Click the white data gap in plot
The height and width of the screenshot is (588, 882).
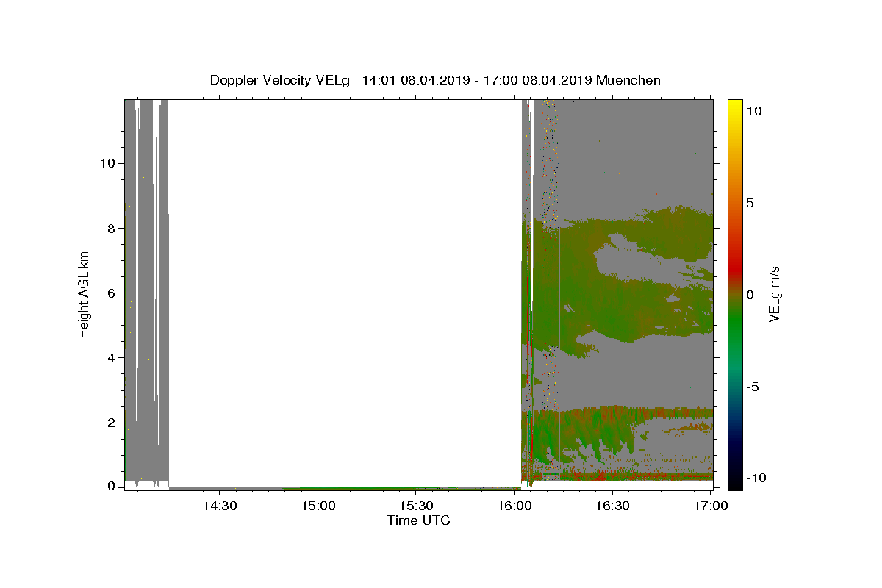(345, 293)
